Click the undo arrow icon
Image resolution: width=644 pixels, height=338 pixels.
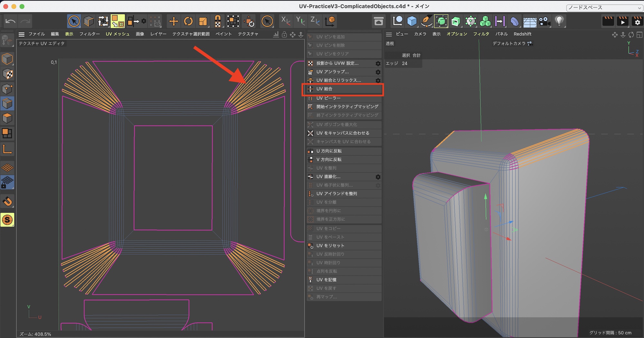[x=10, y=22]
